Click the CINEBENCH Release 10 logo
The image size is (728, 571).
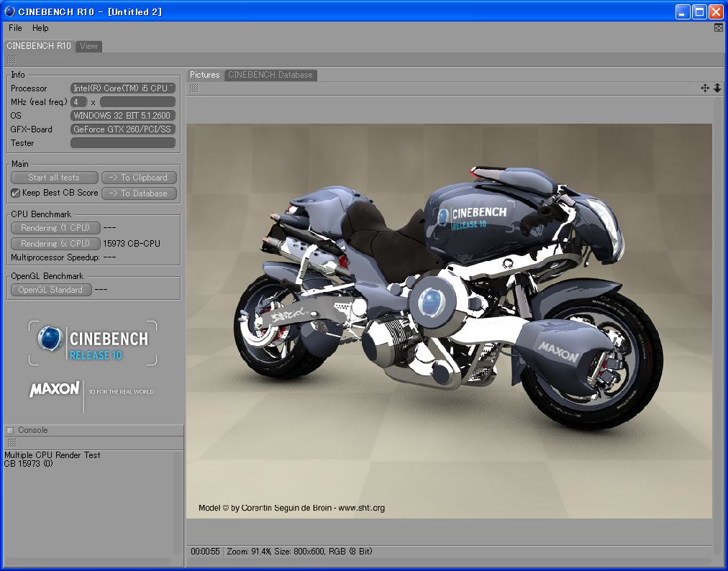[x=93, y=343]
